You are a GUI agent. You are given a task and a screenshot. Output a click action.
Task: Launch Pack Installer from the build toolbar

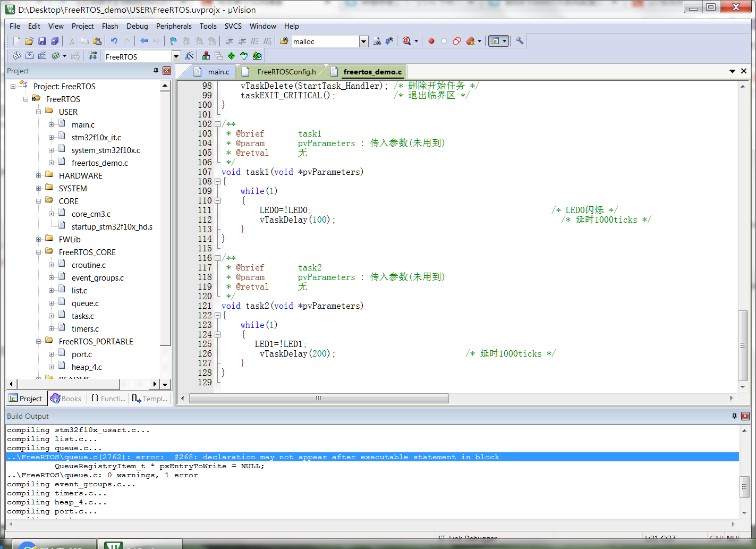(x=257, y=56)
